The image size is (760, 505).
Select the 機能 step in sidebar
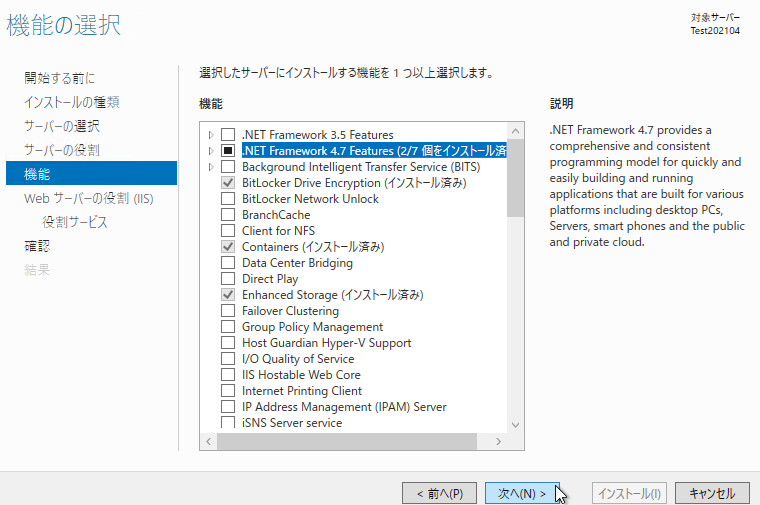coord(91,174)
